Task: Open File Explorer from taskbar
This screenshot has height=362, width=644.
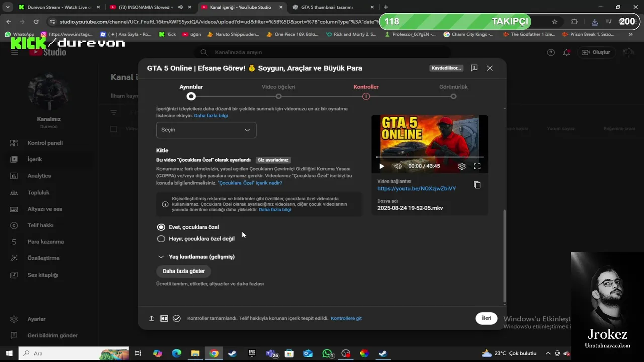Action: pyautogui.click(x=195, y=353)
